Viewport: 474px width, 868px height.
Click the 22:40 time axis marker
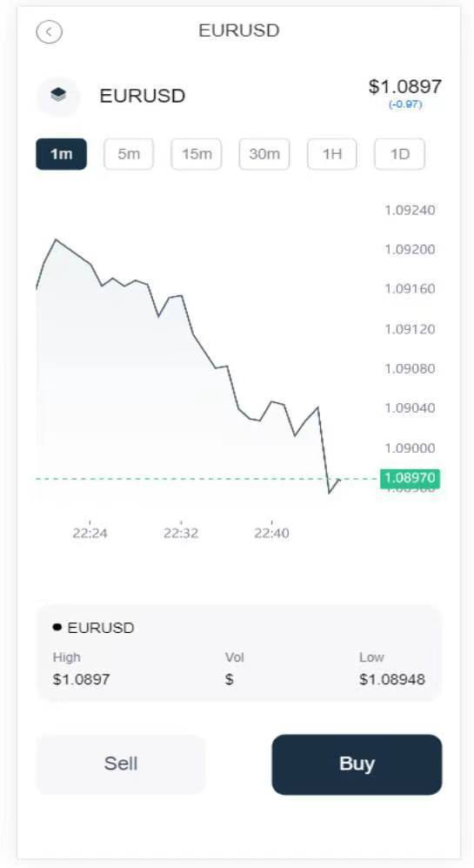click(271, 533)
